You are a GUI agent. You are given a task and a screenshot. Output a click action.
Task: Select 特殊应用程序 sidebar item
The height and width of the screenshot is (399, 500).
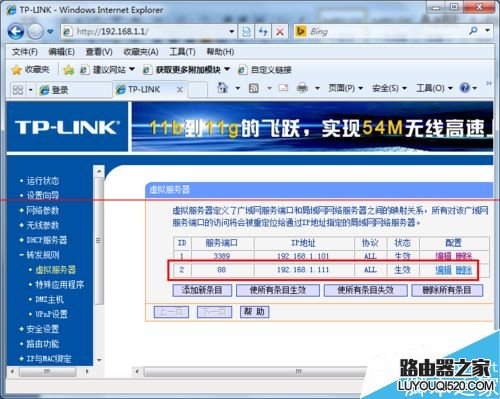(x=60, y=285)
